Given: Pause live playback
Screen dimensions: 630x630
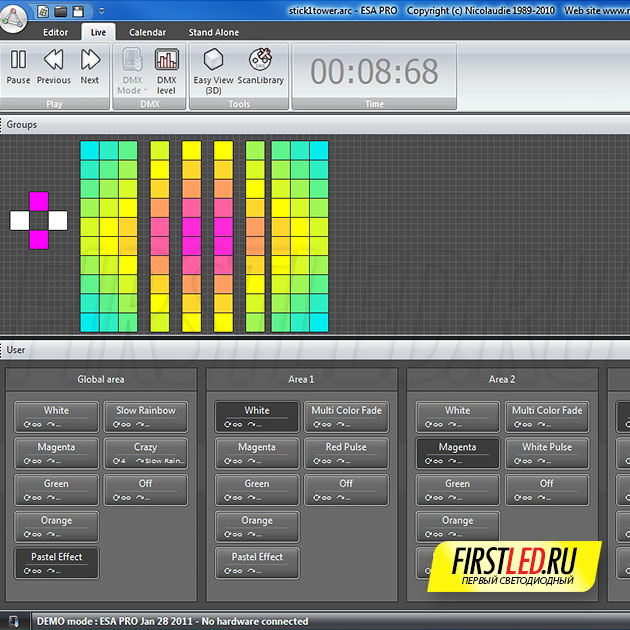Looking at the screenshot, I should (18, 66).
